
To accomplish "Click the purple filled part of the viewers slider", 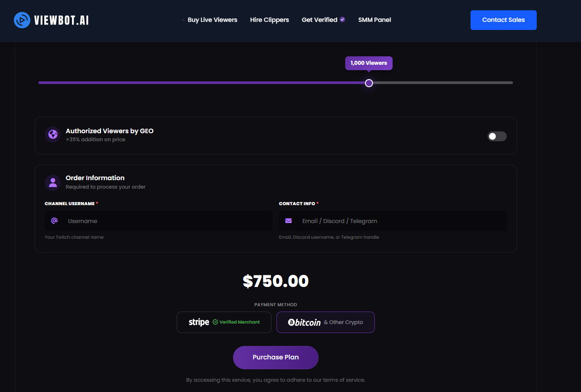I will pyautogui.click(x=202, y=83).
